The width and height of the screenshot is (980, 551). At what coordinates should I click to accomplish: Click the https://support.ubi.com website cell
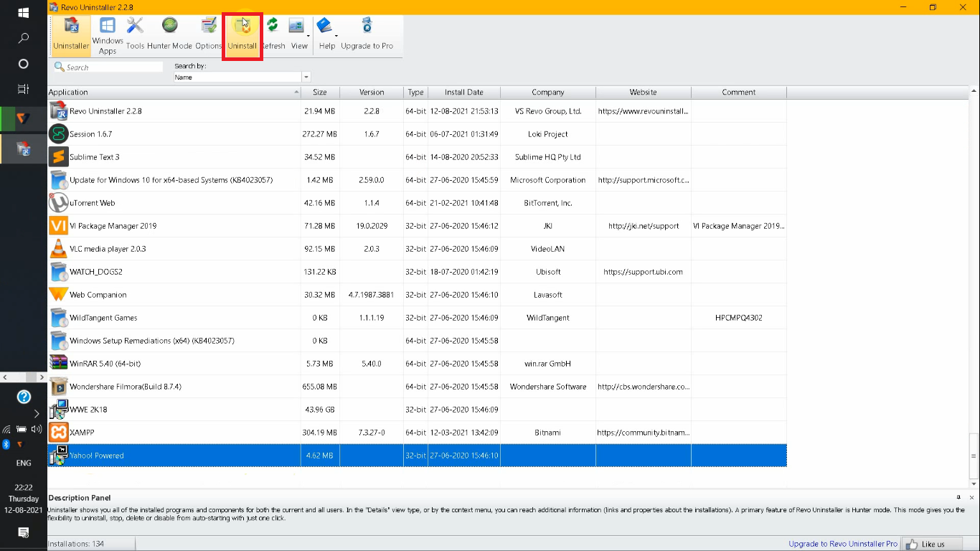pos(644,272)
